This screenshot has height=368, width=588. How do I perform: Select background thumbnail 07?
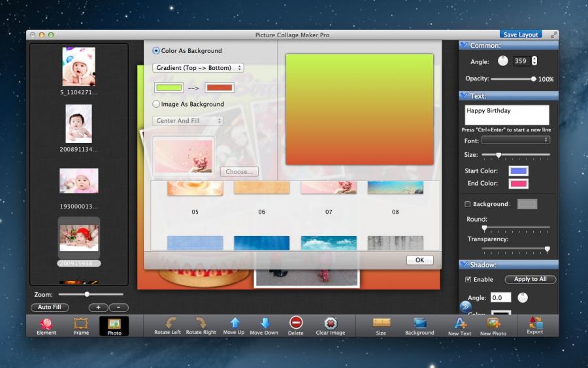[x=329, y=188]
